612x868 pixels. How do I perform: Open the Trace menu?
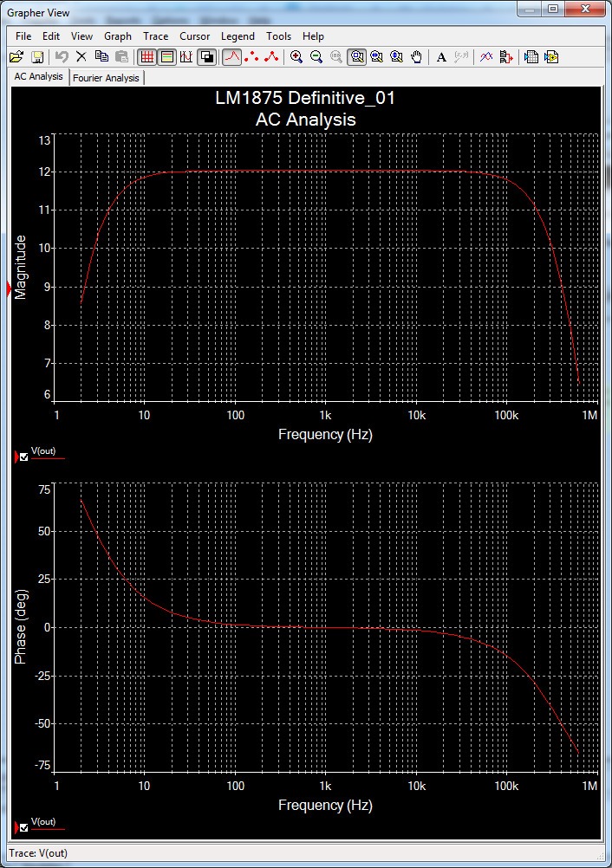point(156,36)
